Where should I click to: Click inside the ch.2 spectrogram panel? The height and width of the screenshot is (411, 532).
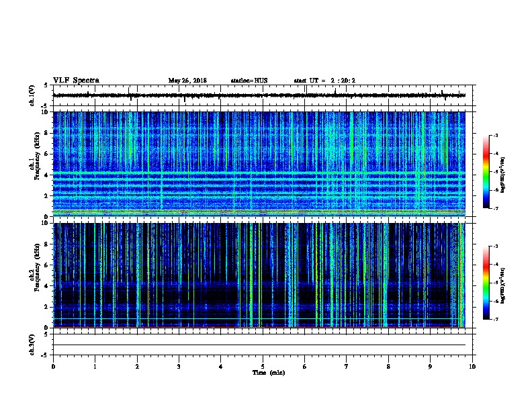pyautogui.click(x=259, y=275)
